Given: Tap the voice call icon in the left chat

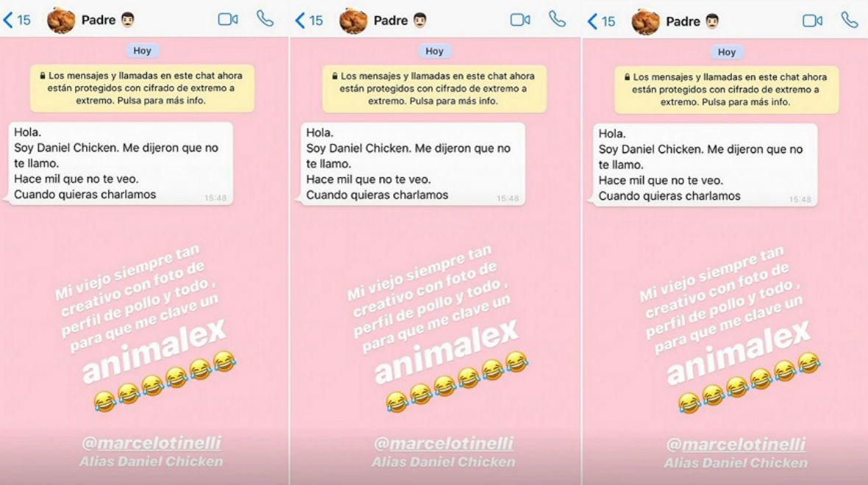Looking at the screenshot, I should pos(265,19).
